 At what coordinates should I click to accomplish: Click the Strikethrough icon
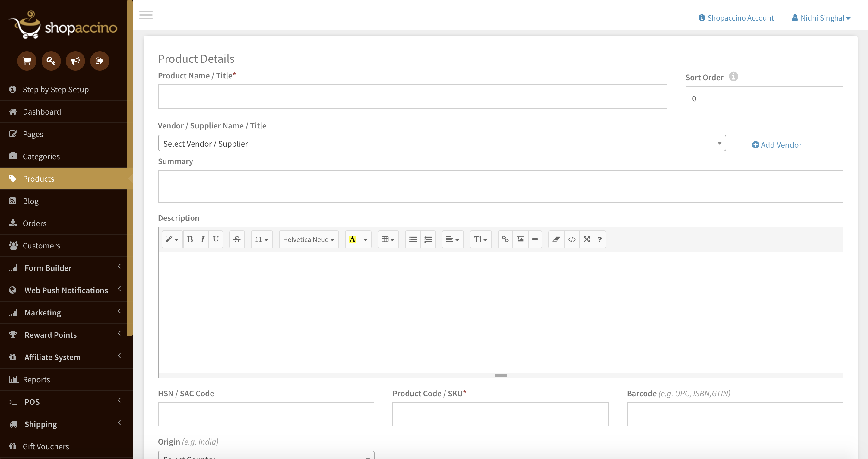237,239
